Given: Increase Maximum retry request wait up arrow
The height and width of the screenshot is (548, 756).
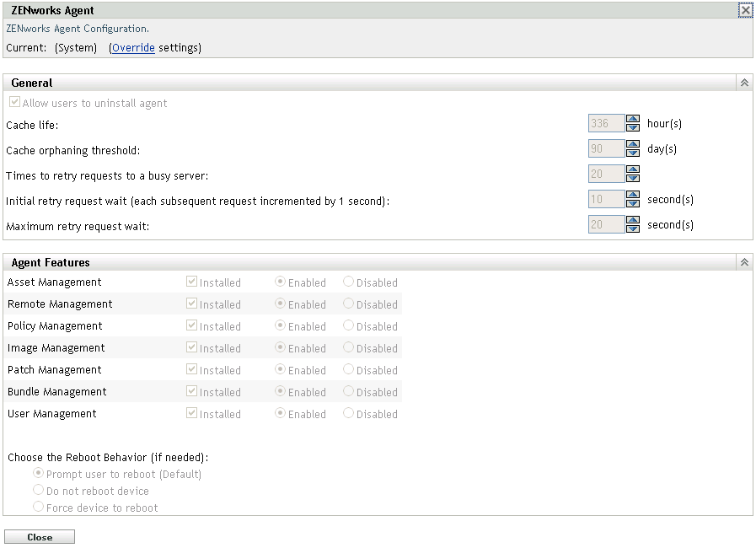Looking at the screenshot, I should pyautogui.click(x=633, y=220).
